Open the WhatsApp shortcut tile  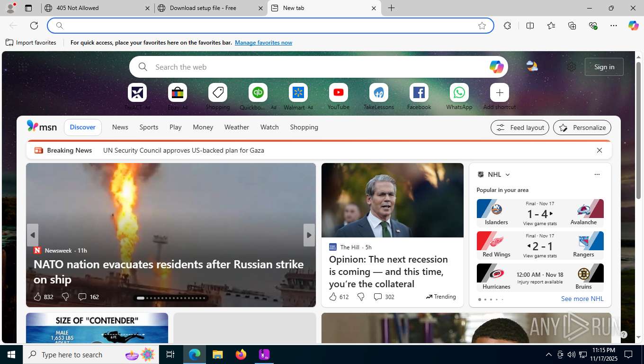tap(459, 92)
